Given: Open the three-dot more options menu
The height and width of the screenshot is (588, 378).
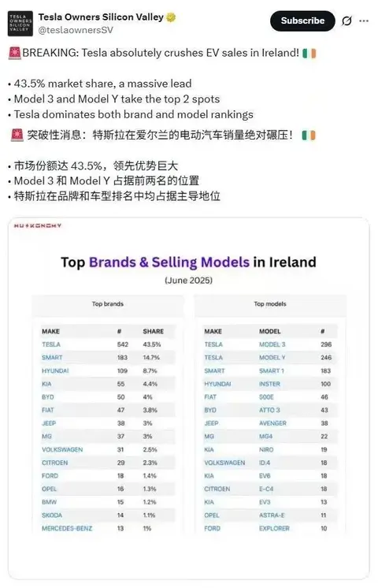Looking at the screenshot, I should 364,21.
